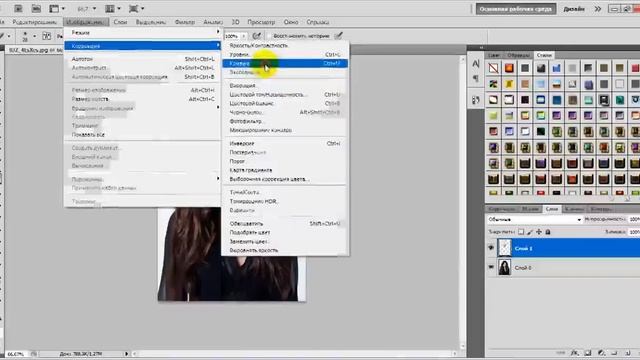
Task: Open the Arrange Documents dropdown arrow
Action: click(119, 8)
